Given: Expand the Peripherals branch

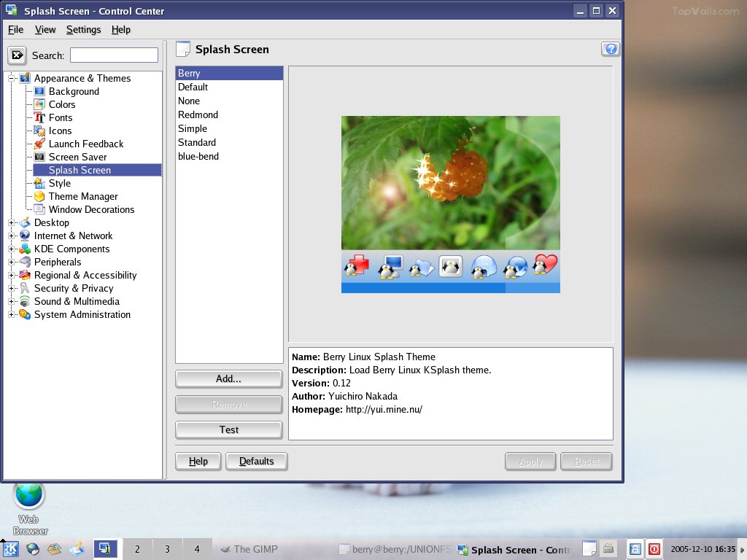Looking at the screenshot, I should [12, 262].
